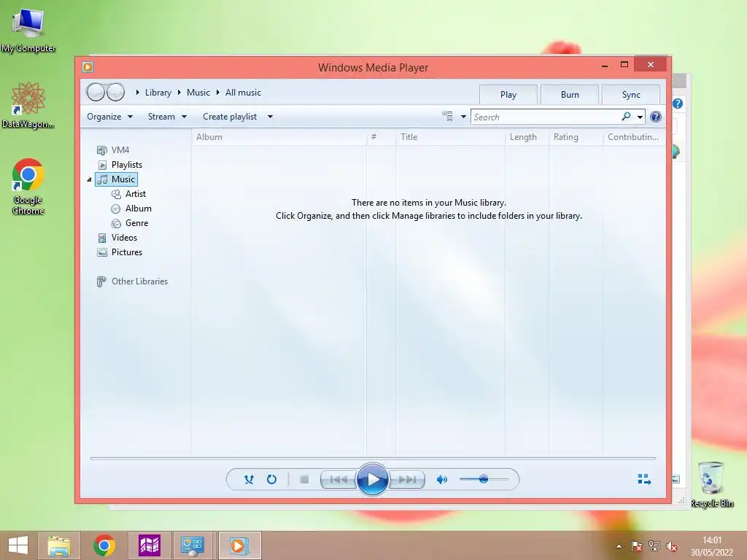Expand the Create playlist dropdown arrow
747x560 pixels.
tap(270, 117)
